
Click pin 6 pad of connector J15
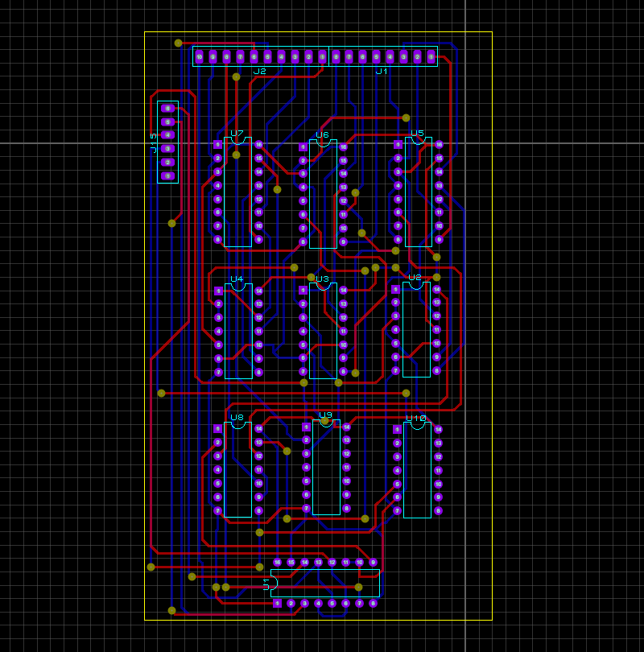pyautogui.click(x=167, y=109)
